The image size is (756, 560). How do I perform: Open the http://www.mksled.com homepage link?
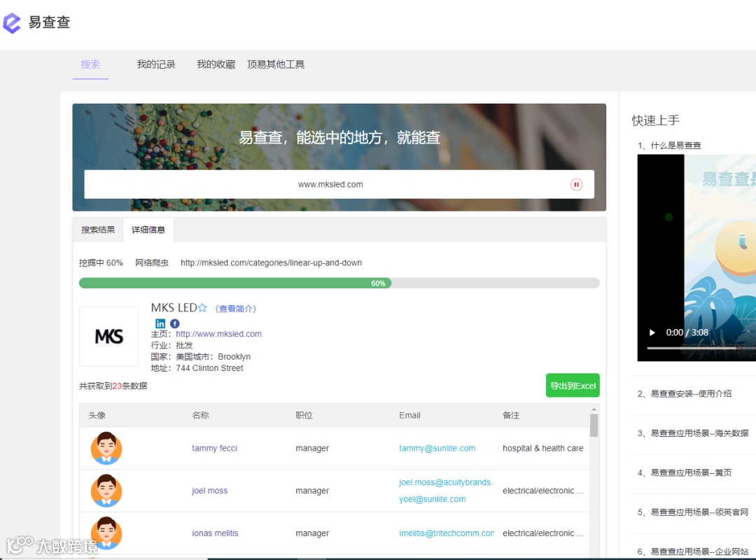tap(219, 334)
